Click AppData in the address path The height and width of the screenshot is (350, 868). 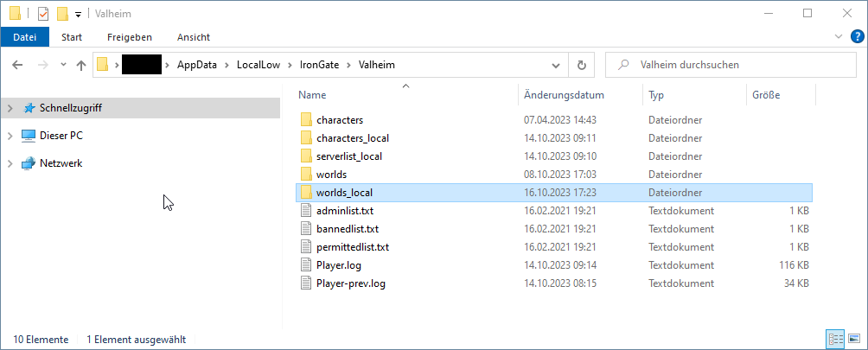pos(196,65)
